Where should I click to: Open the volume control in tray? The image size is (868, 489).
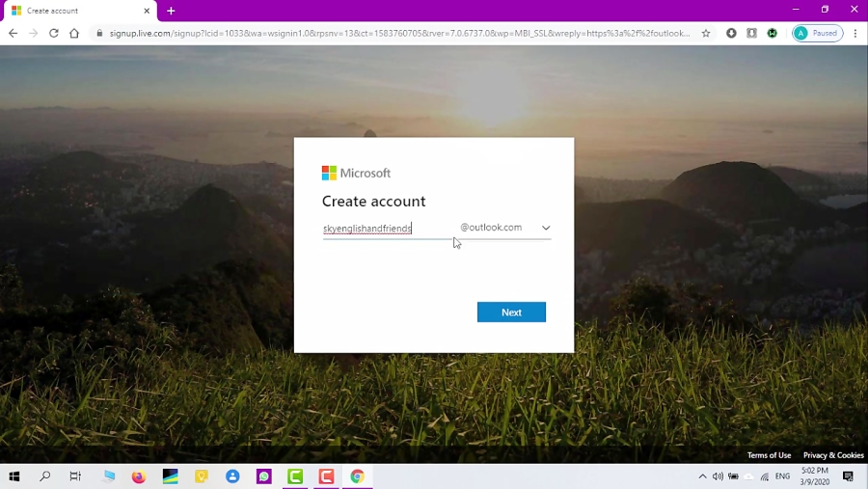[x=718, y=476]
